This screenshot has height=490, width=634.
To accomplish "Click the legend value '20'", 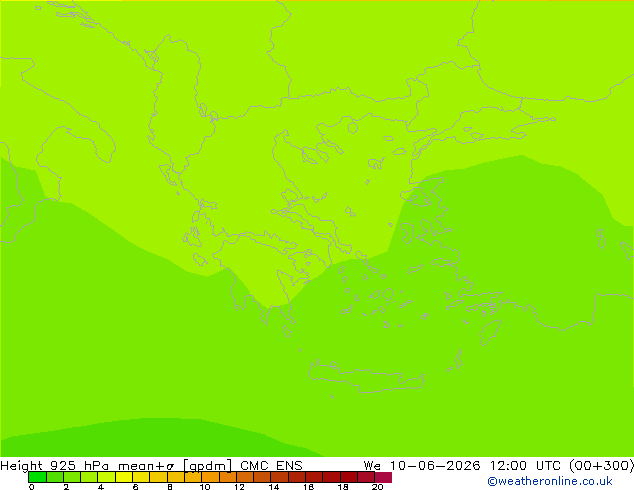I will coord(377,487).
